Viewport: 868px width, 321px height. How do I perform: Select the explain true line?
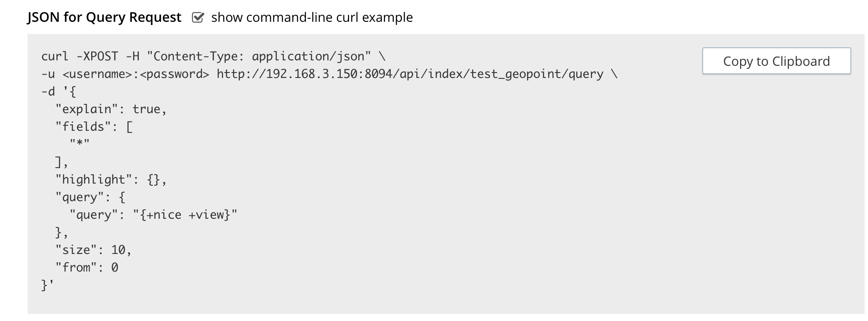(x=111, y=109)
